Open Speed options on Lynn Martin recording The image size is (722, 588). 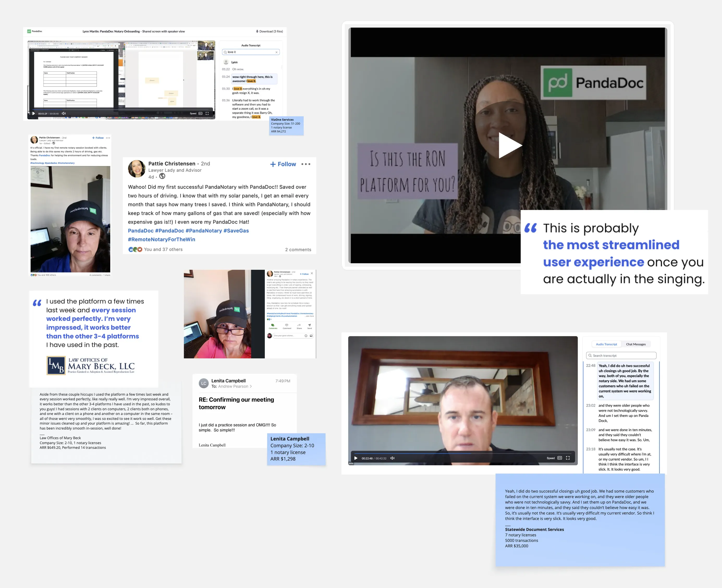(193, 113)
